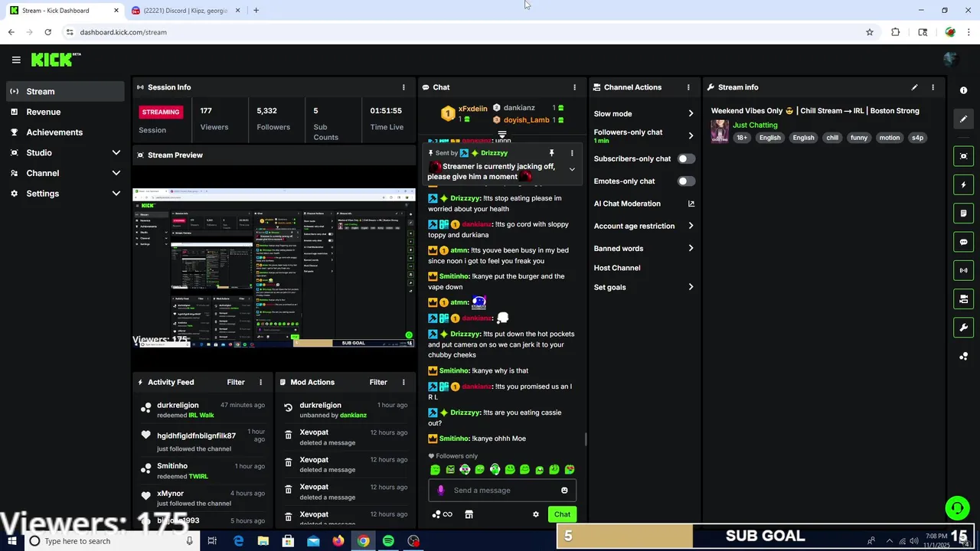Open Banned words options

coord(691,248)
